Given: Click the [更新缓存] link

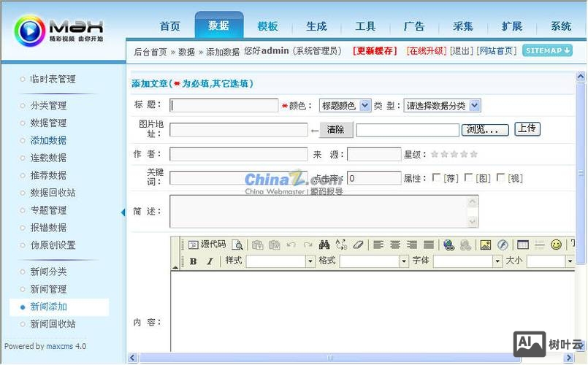Looking at the screenshot, I should coord(375,50).
